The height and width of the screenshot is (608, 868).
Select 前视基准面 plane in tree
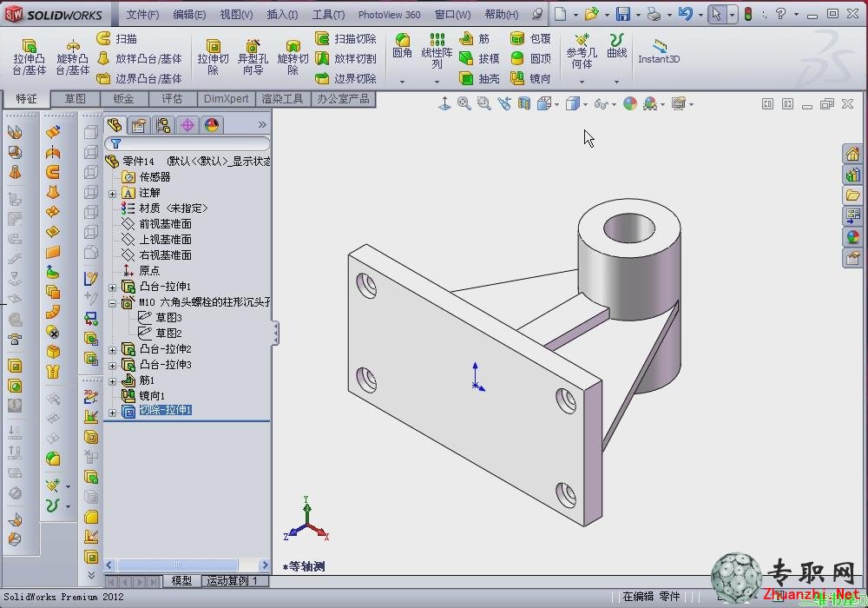point(165,224)
